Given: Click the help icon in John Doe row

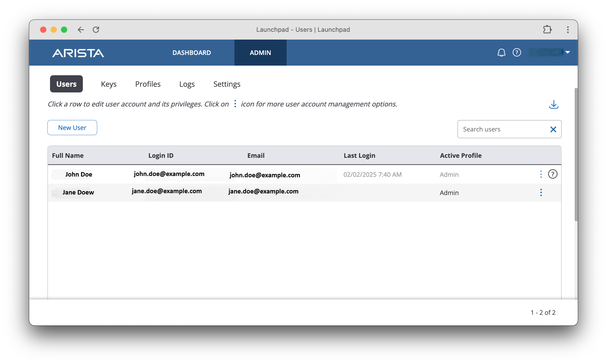Looking at the screenshot, I should [x=553, y=174].
